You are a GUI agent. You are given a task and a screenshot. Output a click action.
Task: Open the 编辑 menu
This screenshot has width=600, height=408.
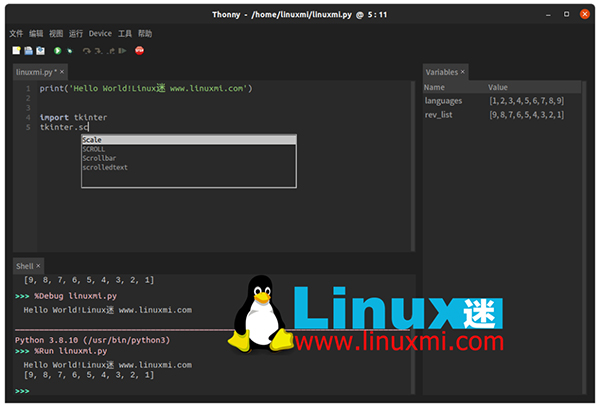[x=36, y=34]
